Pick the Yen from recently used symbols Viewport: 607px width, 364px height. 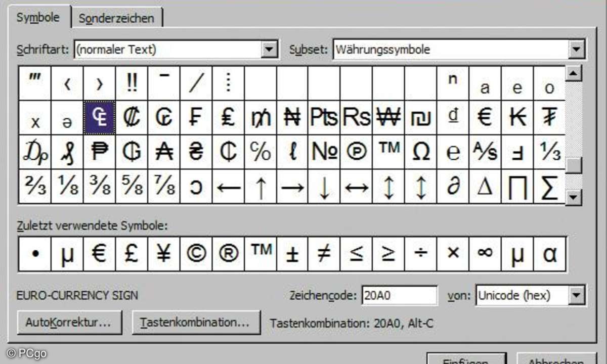(x=164, y=254)
